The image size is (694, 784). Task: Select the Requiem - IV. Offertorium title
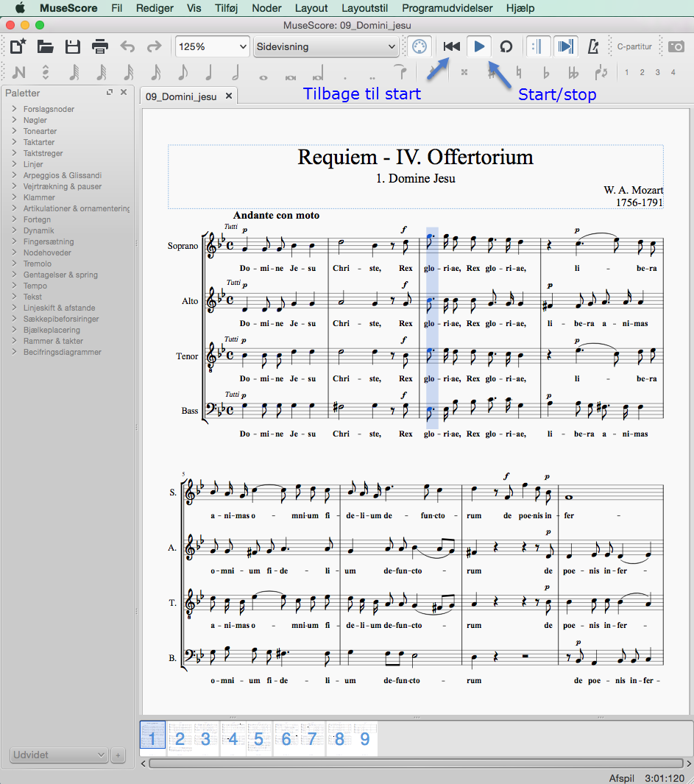(x=416, y=157)
